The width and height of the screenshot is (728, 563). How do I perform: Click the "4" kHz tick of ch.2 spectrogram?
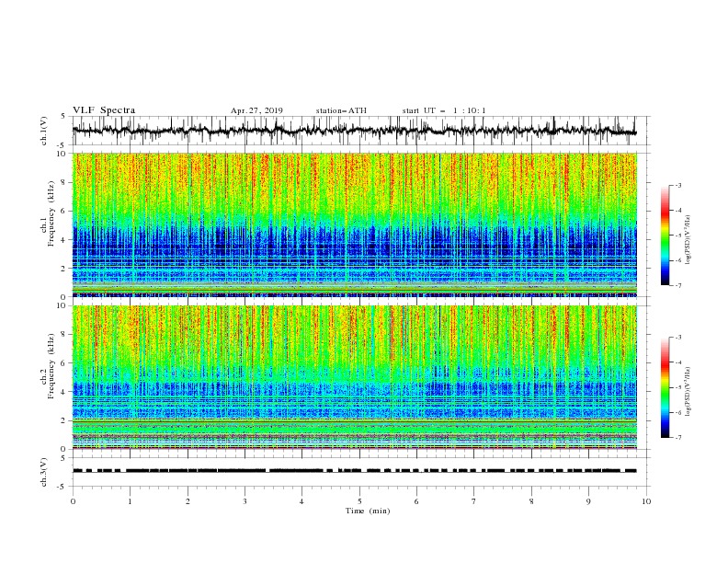pos(64,392)
